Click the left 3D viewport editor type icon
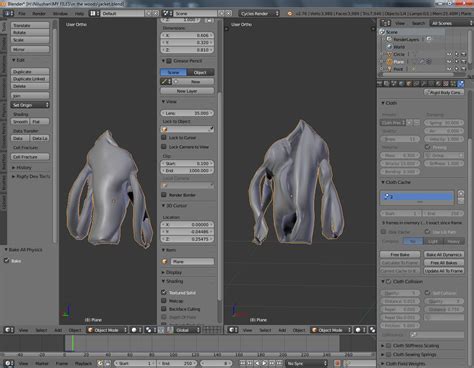This screenshot has height=368, width=474. (9, 330)
